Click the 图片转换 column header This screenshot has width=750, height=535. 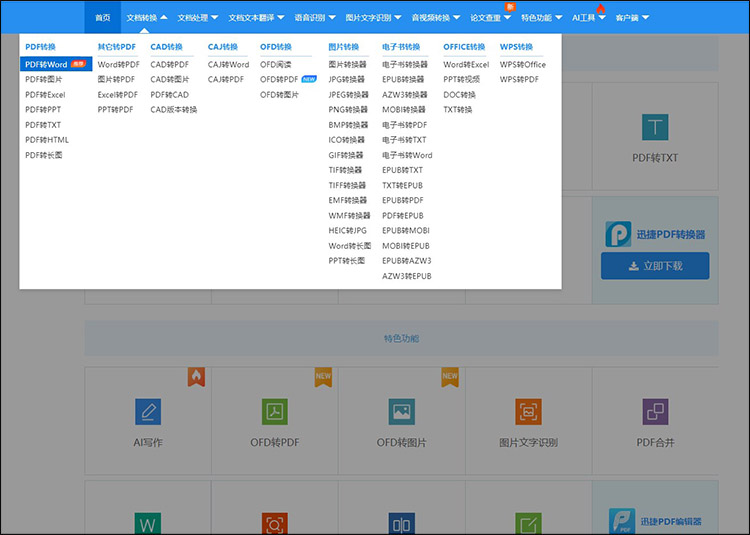(x=343, y=47)
